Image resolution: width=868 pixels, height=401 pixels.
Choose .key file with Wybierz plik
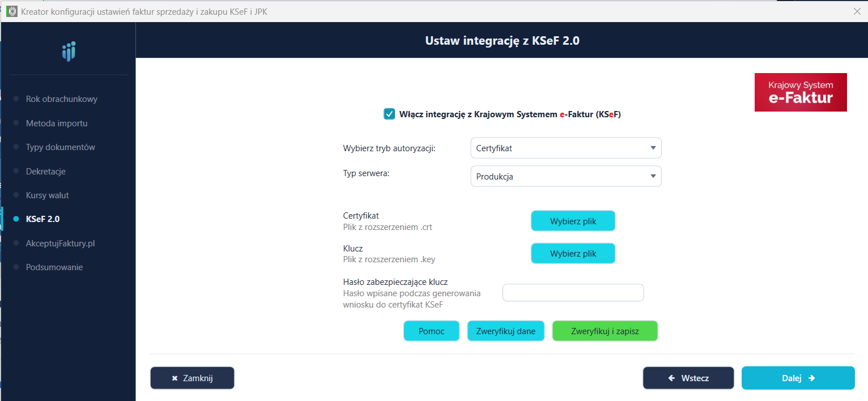coord(573,253)
